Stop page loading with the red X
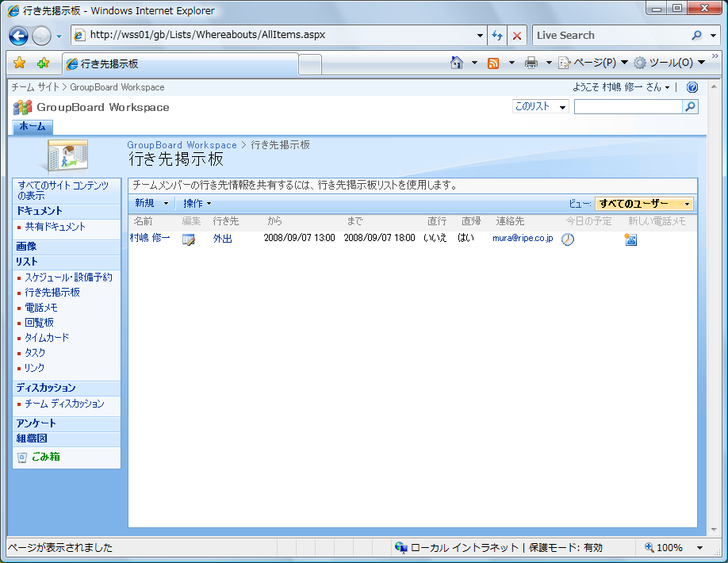 [x=517, y=35]
